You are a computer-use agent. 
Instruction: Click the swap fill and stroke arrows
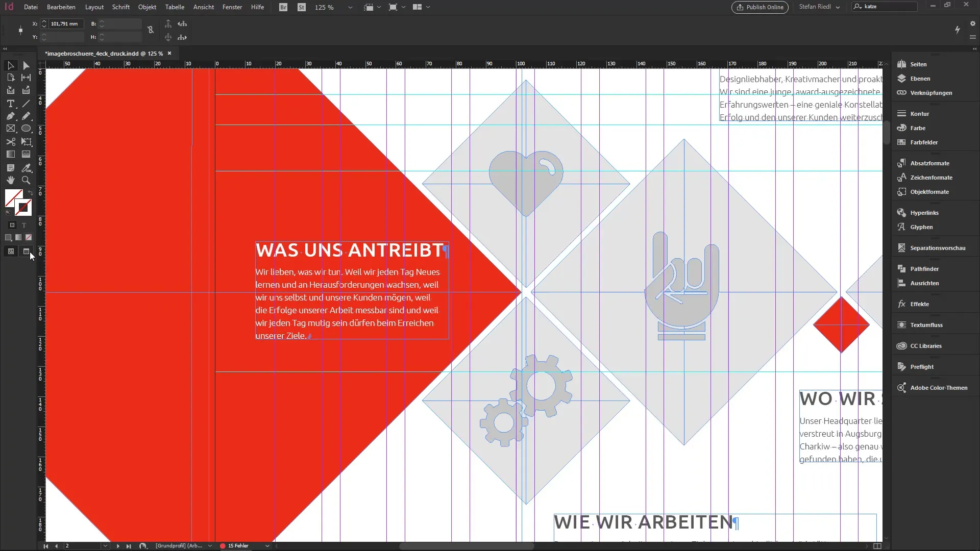pos(30,193)
